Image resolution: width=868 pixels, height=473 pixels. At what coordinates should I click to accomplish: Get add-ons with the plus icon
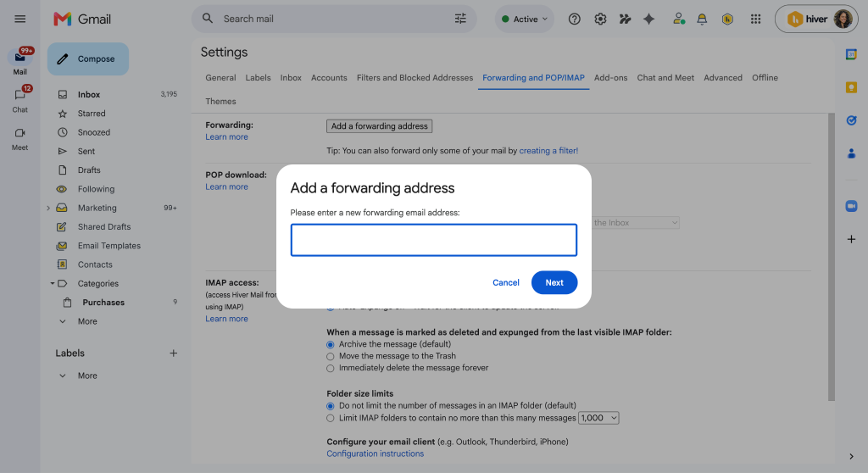click(x=851, y=239)
